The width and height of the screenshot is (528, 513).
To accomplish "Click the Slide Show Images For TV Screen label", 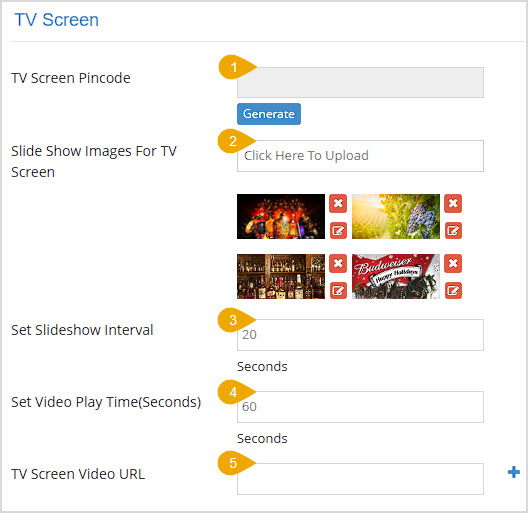I will tap(94, 161).
